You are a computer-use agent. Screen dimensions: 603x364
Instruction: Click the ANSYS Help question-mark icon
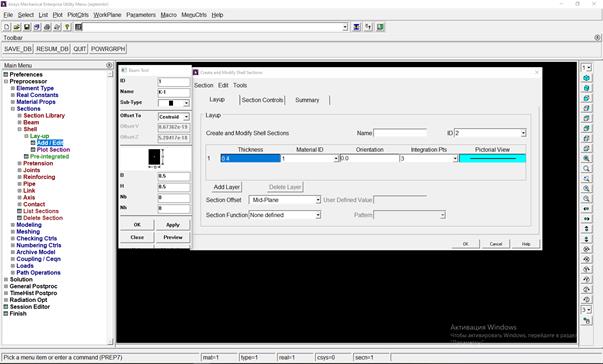coord(67,27)
